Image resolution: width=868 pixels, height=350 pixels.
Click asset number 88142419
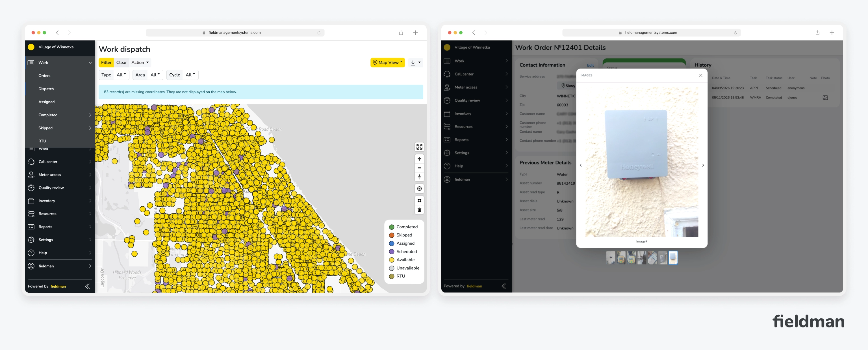(x=566, y=183)
